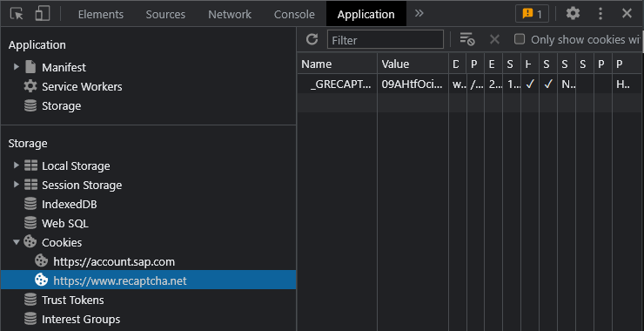This screenshot has width=644, height=331.
Task: Show more tabs with double chevron
Action: click(x=419, y=14)
